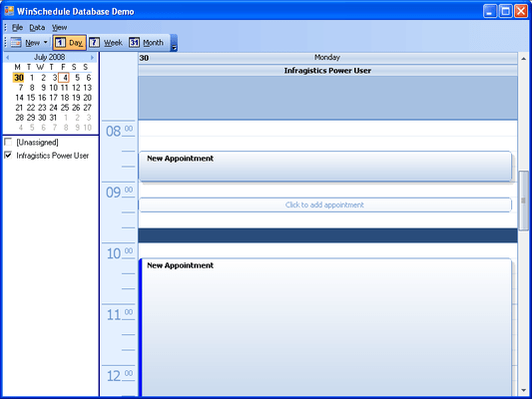The image size is (532, 399).
Task: Click the all-day event area under header
Action: click(327, 98)
